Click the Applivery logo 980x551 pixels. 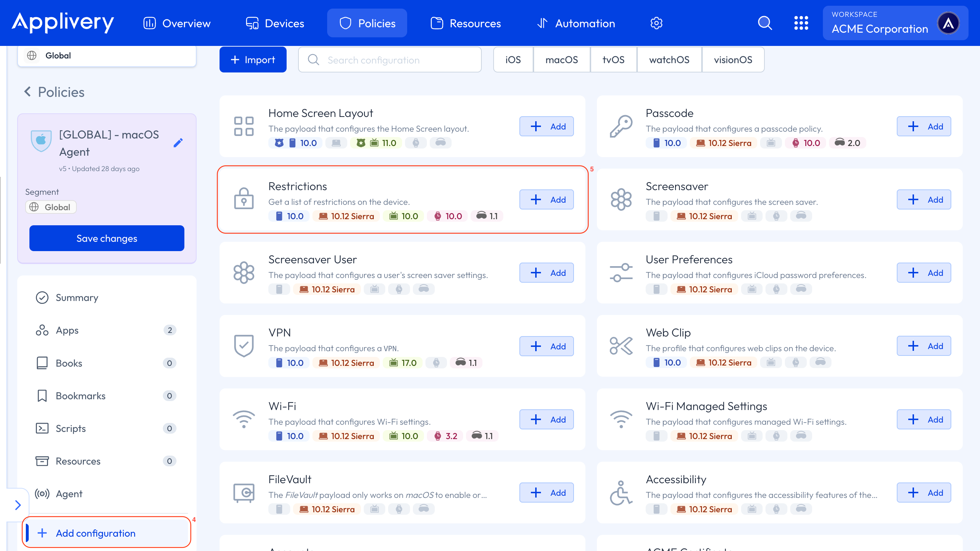click(63, 23)
